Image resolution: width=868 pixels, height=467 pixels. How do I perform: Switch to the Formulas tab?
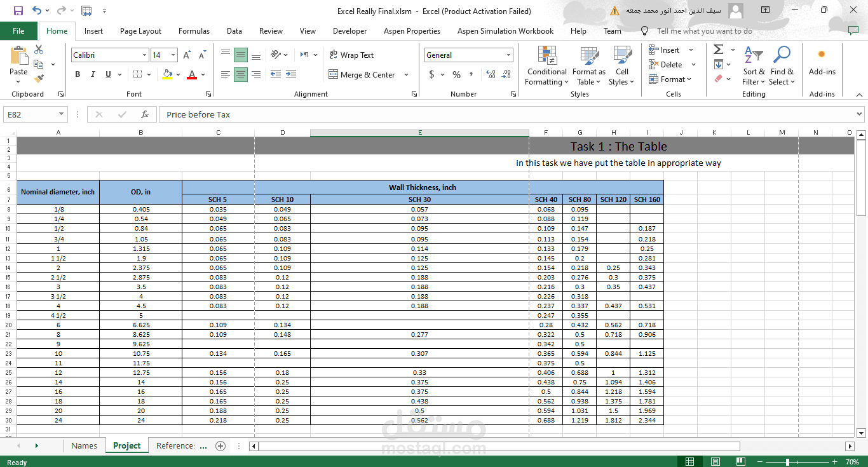[194, 30]
